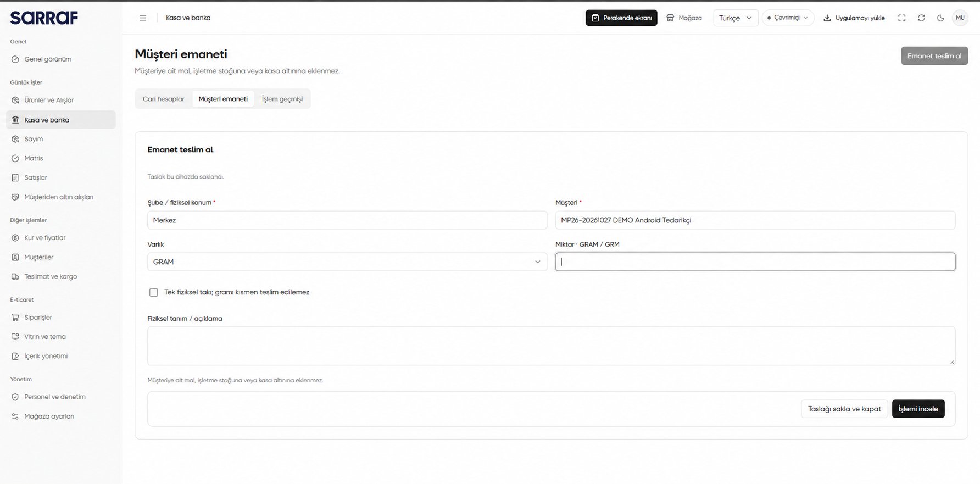Switch to Cari hesaplar tab
The height and width of the screenshot is (484, 980).
pyautogui.click(x=164, y=99)
